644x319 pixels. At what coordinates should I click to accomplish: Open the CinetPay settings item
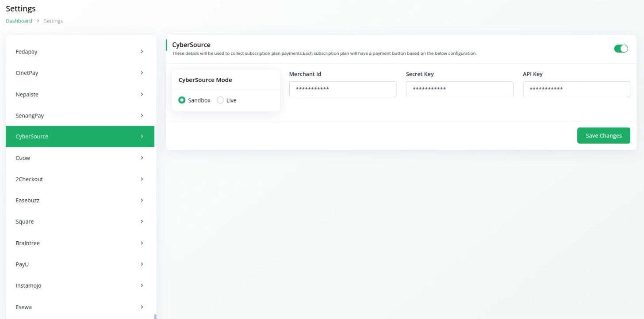click(80, 73)
